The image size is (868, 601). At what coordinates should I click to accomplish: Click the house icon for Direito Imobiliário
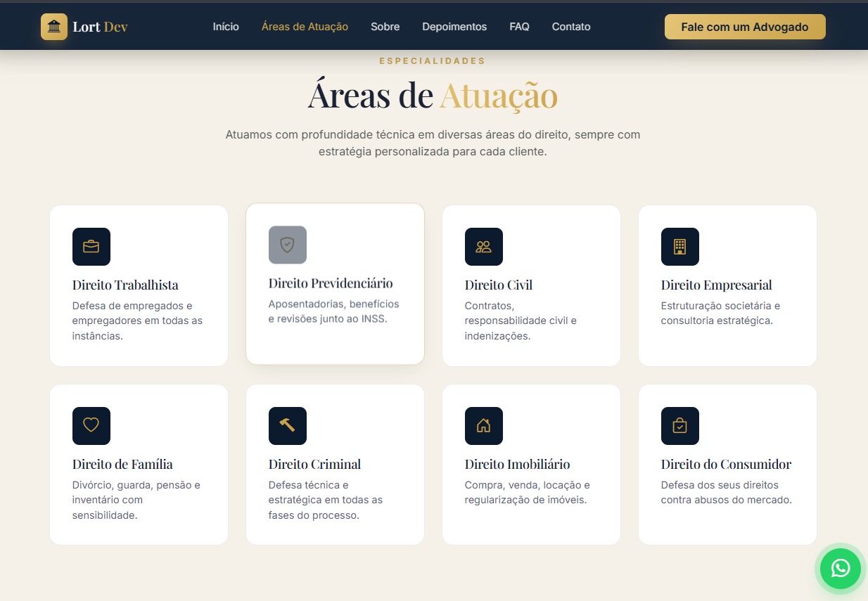pyautogui.click(x=484, y=426)
